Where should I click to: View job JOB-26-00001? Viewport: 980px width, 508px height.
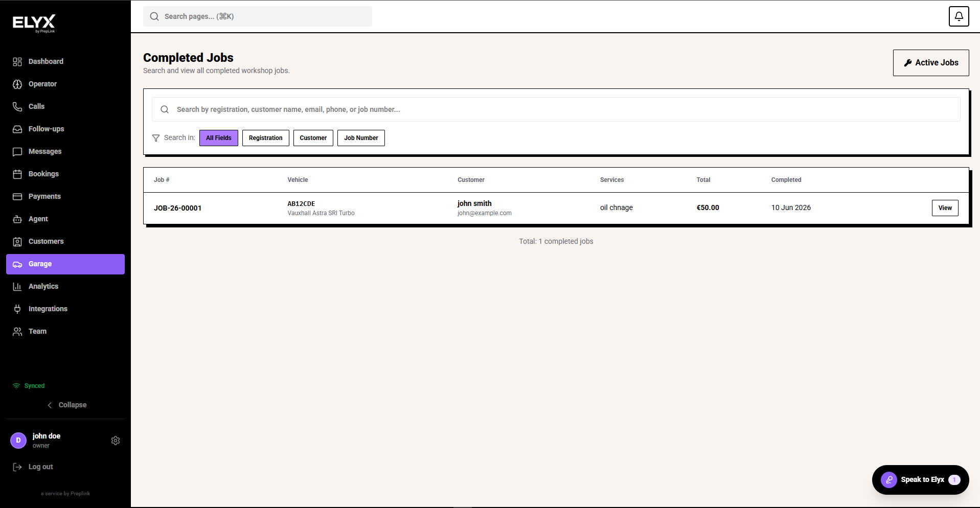[x=945, y=208]
